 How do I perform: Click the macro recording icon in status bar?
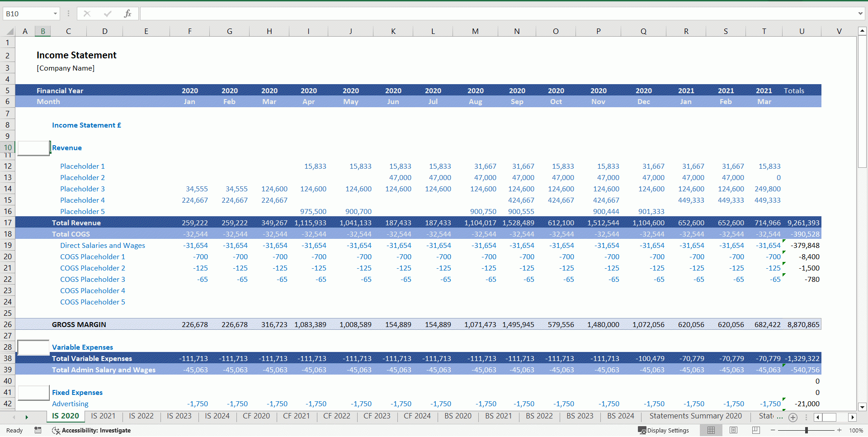[x=38, y=430]
